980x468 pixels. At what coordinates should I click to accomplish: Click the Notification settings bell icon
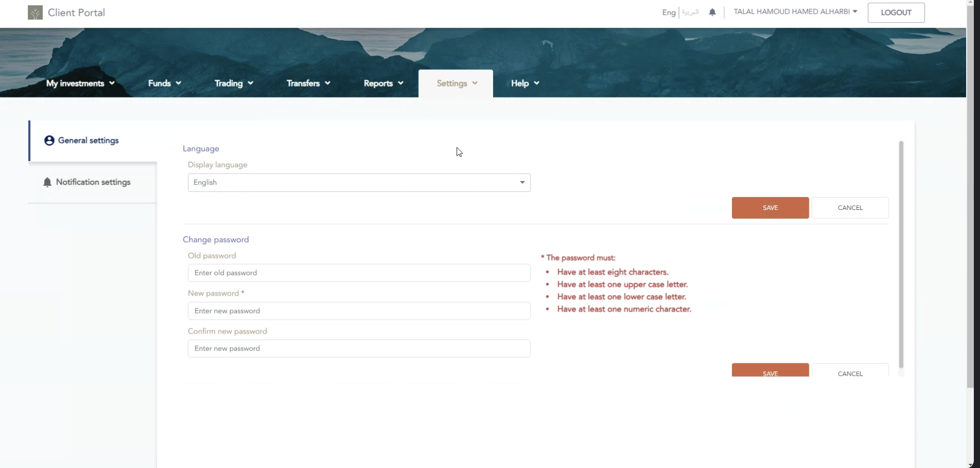pos(47,182)
